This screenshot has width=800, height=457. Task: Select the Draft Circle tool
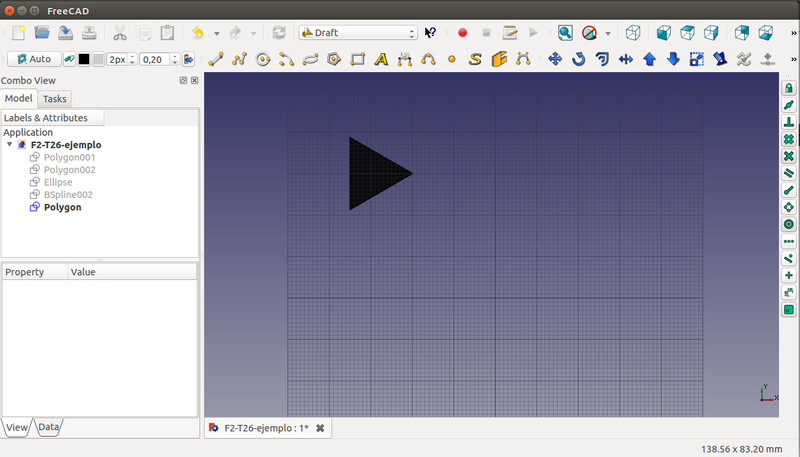[x=263, y=59]
